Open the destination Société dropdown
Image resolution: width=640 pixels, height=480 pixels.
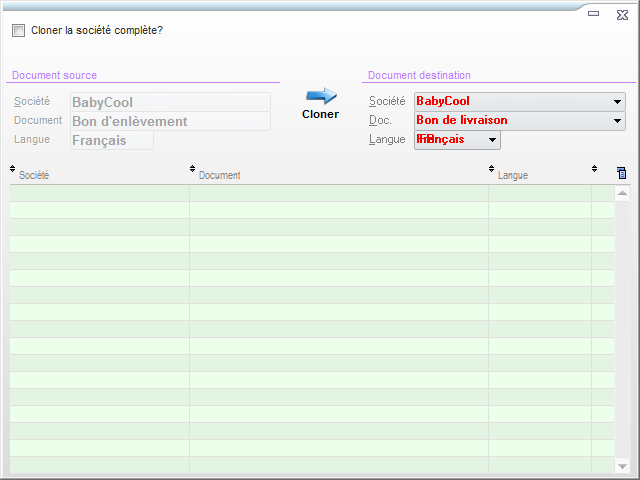point(617,102)
